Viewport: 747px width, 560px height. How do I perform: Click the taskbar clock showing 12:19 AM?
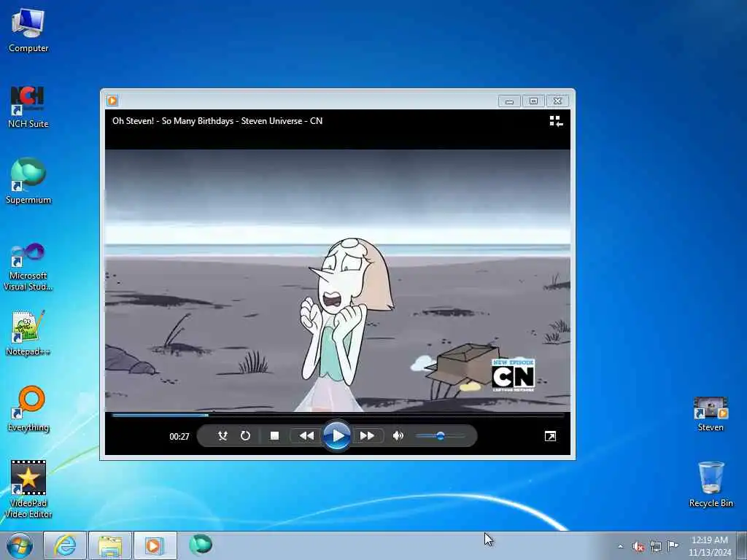pyautogui.click(x=709, y=546)
